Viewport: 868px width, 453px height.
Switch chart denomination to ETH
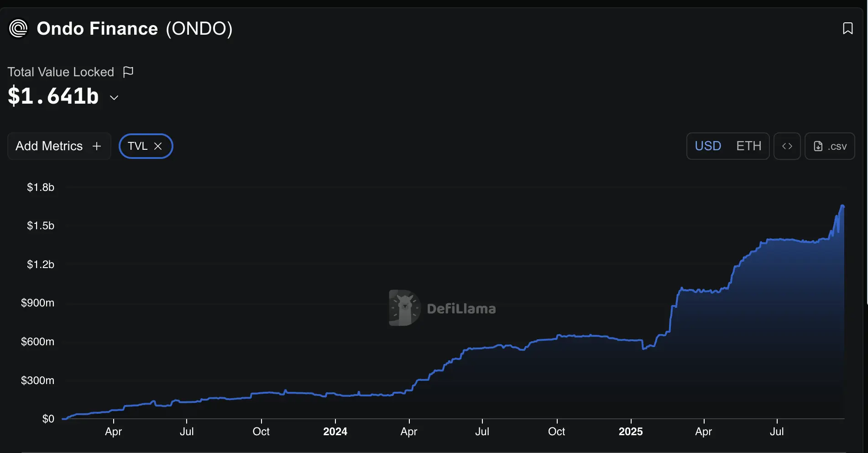748,146
